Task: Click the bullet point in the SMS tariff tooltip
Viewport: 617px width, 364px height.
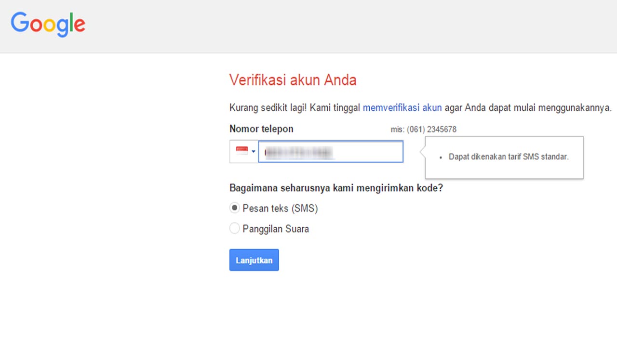Action: pyautogui.click(x=440, y=157)
